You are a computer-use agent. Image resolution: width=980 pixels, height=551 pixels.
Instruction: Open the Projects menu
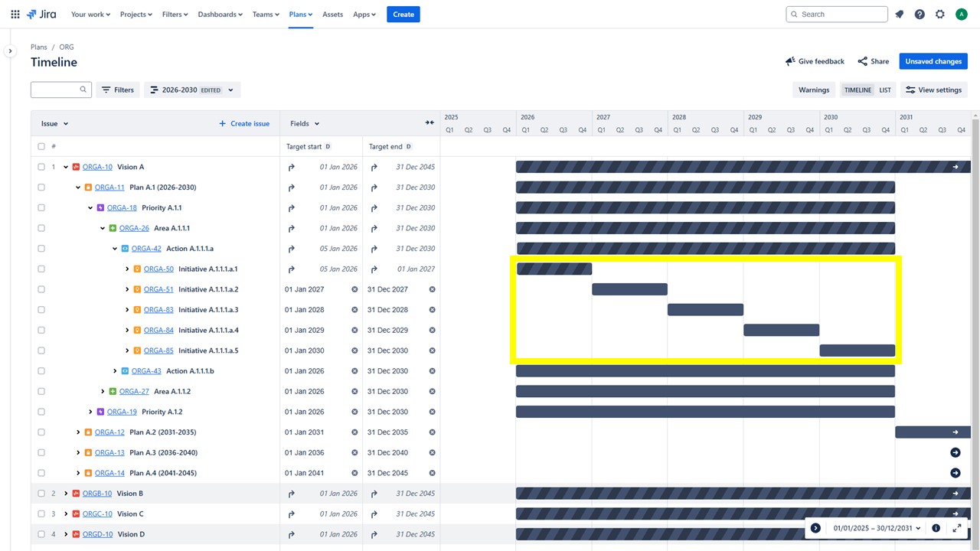click(136, 15)
